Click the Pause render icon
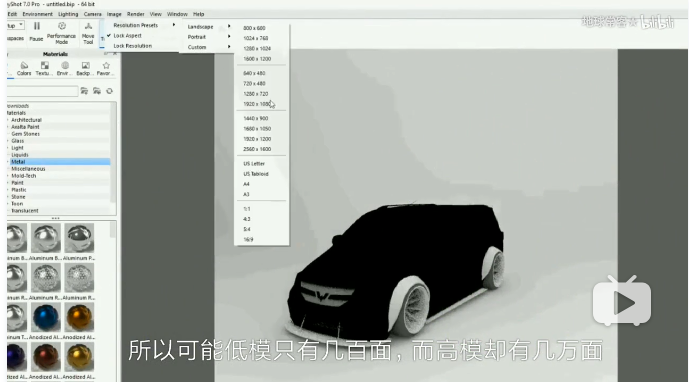This screenshot has height=382, width=689. (36, 27)
